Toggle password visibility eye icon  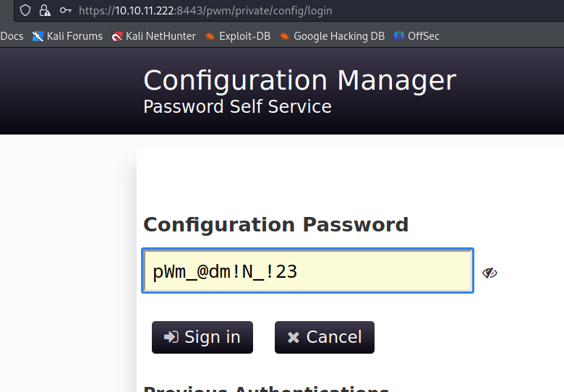pos(490,273)
